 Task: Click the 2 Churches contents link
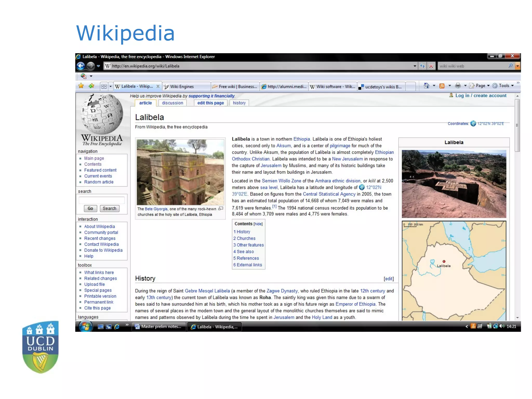pos(244,238)
